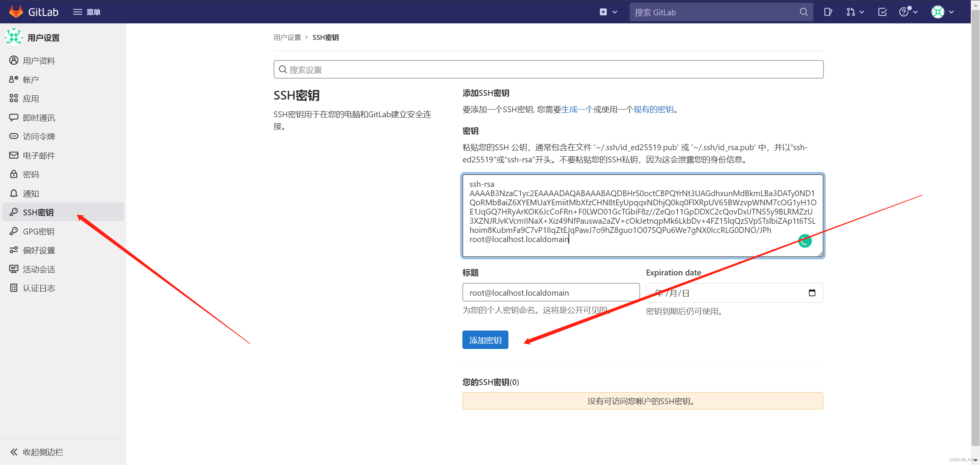Open the to-do list checkmark icon
This screenshot has width=980, height=465.
[x=882, y=12]
